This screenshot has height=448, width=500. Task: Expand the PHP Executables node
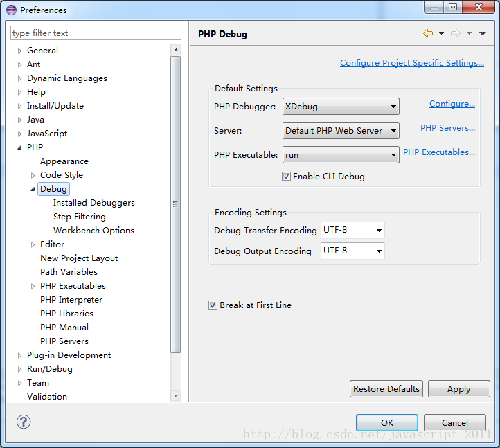pos(33,286)
